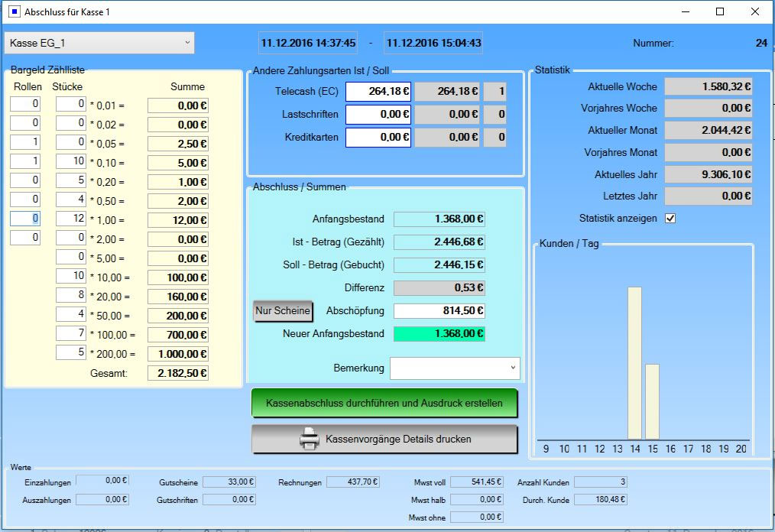Edit the Abschöpfung amount field
The width and height of the screenshot is (775, 532).
pos(439,311)
